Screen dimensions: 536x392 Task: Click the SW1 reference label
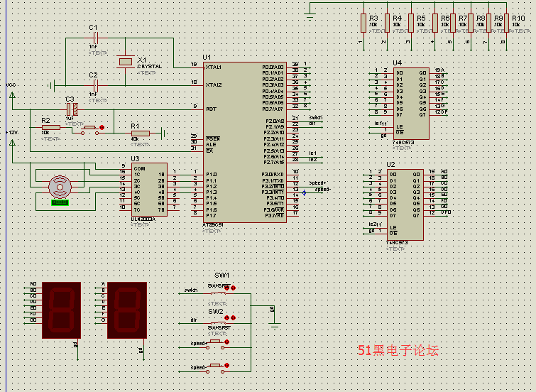[x=221, y=276]
